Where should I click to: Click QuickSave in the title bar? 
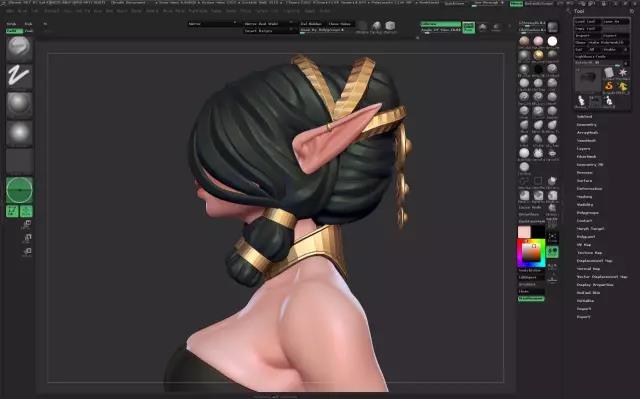point(454,3)
